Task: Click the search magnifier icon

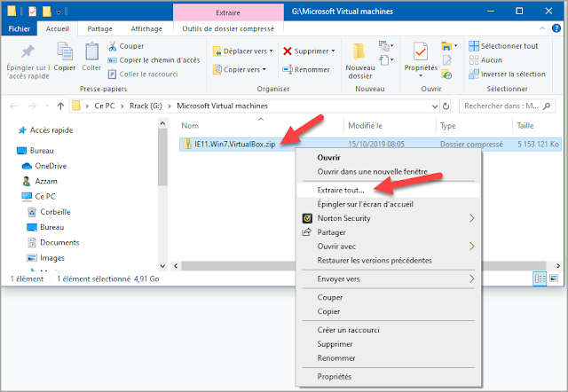Action: click(x=547, y=106)
